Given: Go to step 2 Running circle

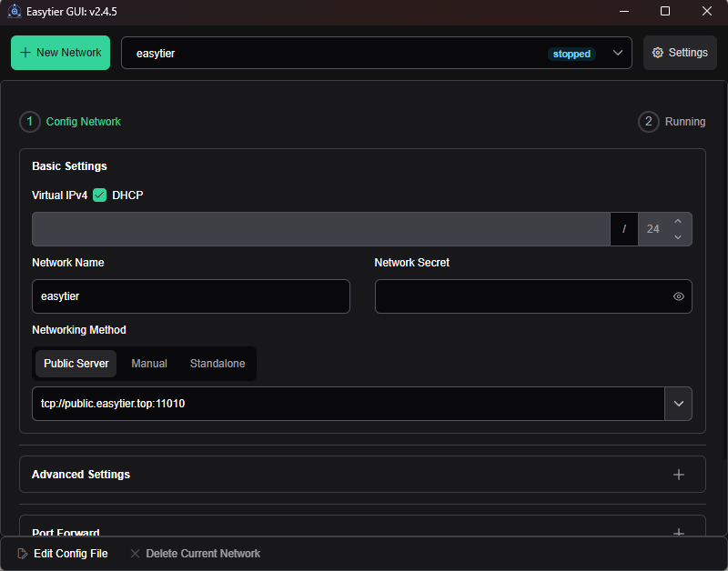Looking at the screenshot, I should [649, 122].
